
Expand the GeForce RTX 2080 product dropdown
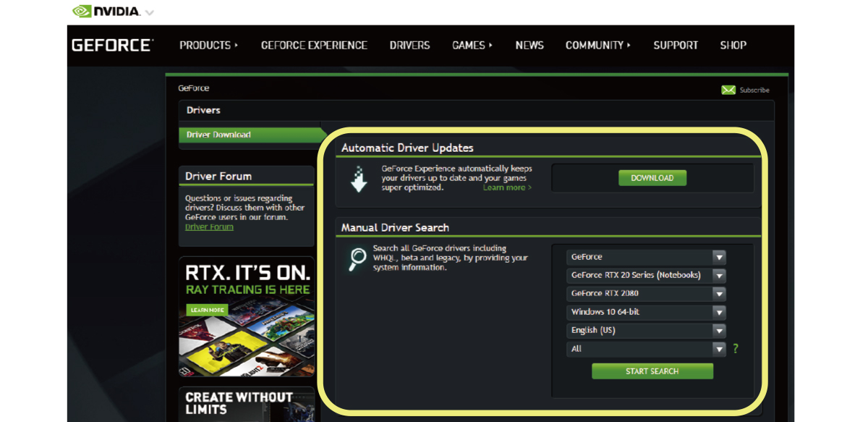pyautogui.click(x=718, y=294)
